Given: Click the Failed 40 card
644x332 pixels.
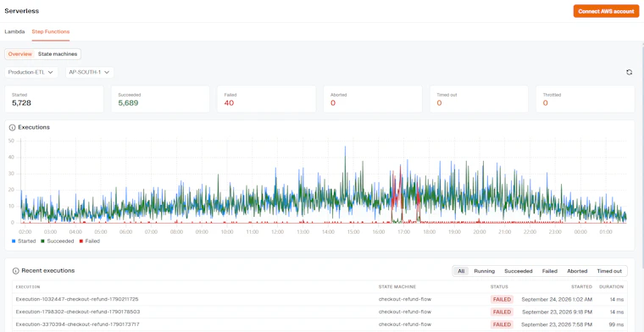Looking at the screenshot, I should coord(267,99).
